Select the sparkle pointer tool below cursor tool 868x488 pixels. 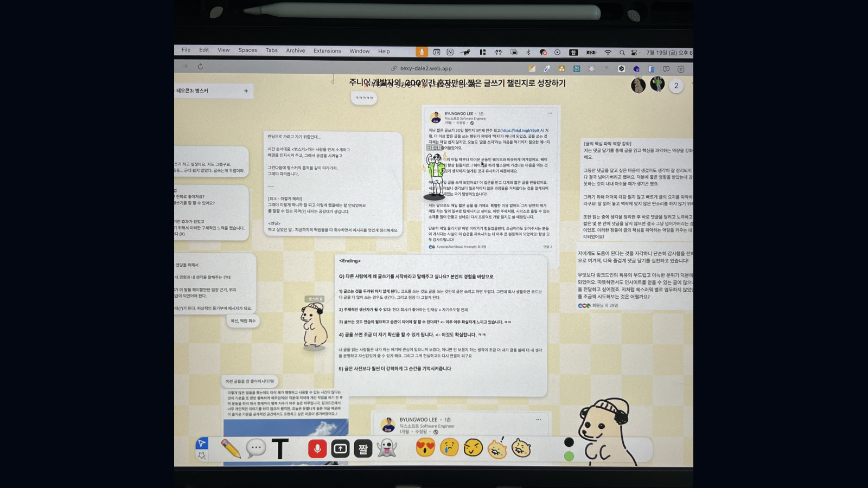point(202,455)
